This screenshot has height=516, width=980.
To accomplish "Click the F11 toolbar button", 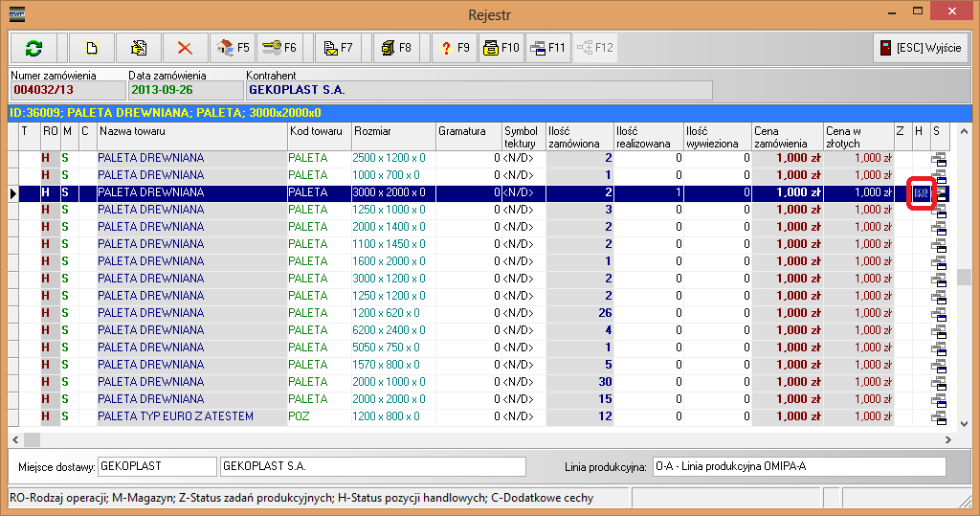I will [547, 48].
